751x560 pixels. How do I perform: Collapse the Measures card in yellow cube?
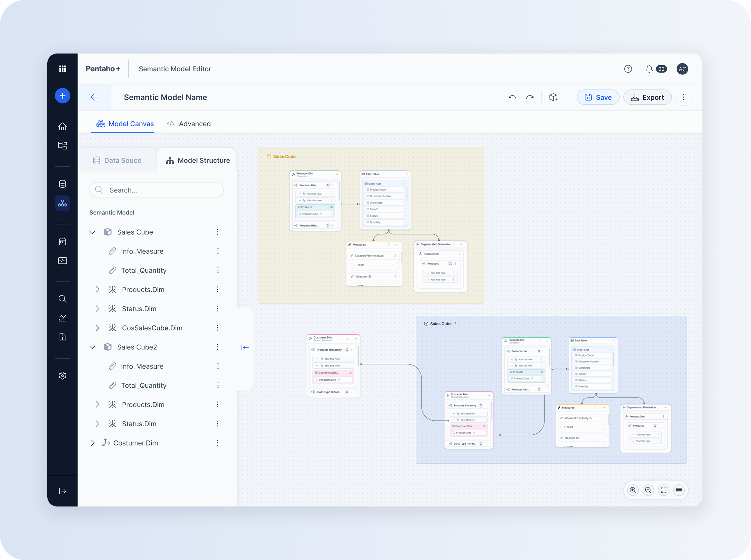click(x=396, y=245)
